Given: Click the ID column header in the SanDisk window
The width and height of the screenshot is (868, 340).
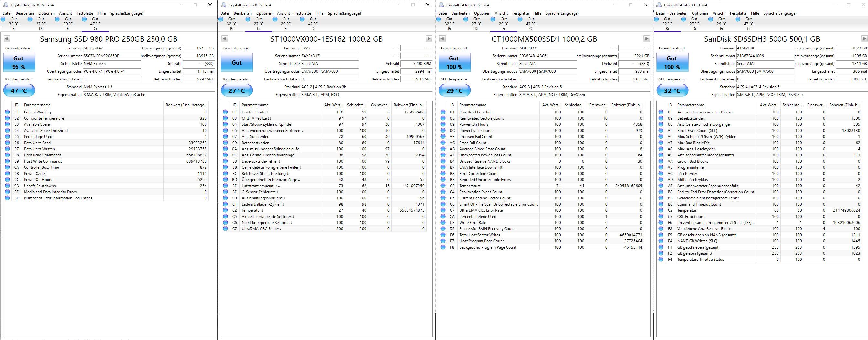Looking at the screenshot, I should coord(670,105).
